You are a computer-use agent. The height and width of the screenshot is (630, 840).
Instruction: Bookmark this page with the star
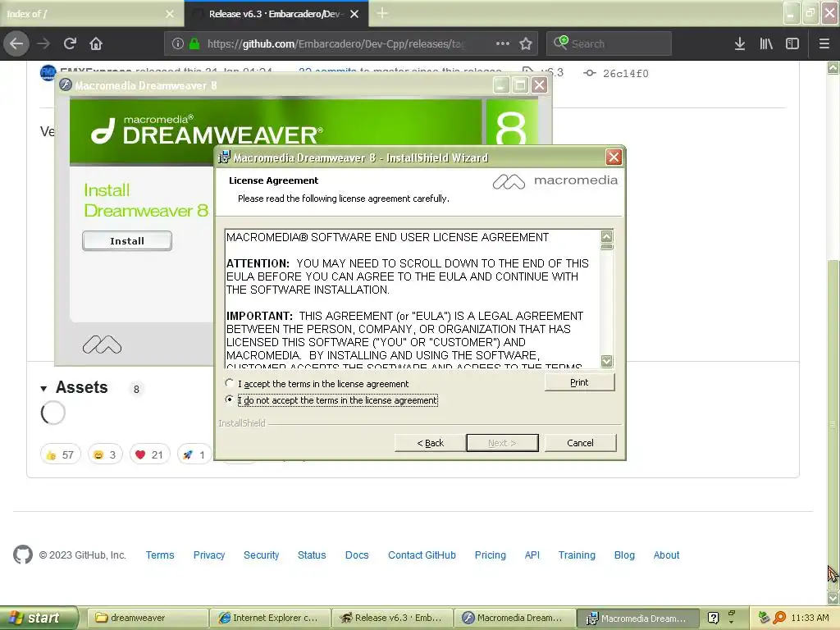[526, 43]
